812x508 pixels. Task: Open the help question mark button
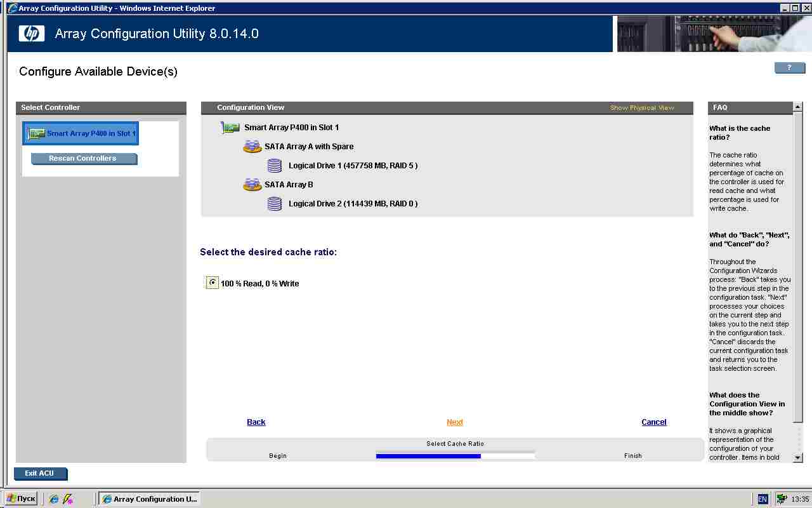789,67
